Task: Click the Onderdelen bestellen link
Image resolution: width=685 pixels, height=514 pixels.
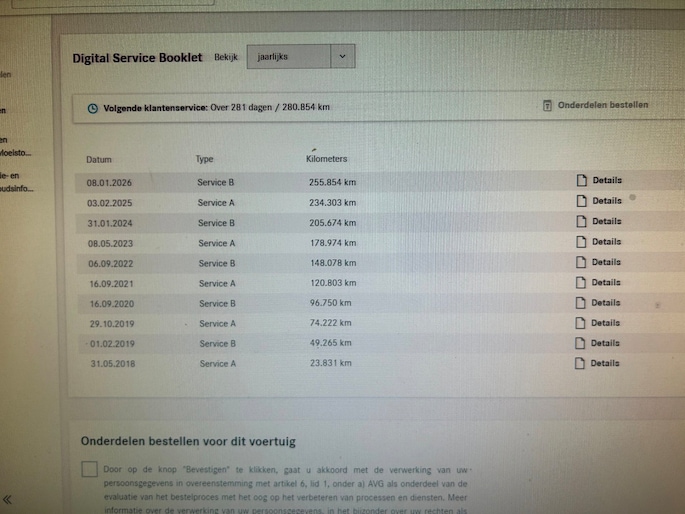Action: tap(602, 105)
